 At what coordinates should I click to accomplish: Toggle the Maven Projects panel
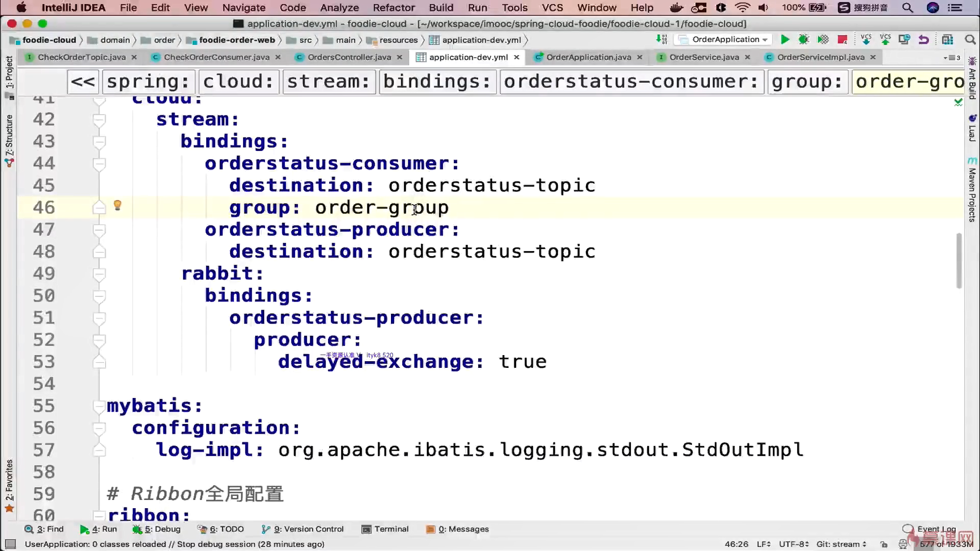click(972, 194)
